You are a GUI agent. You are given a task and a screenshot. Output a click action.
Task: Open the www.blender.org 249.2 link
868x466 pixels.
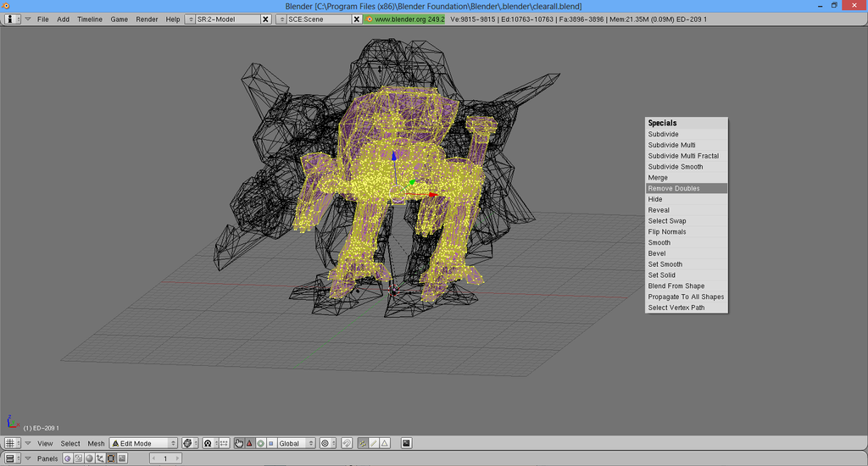click(404, 19)
